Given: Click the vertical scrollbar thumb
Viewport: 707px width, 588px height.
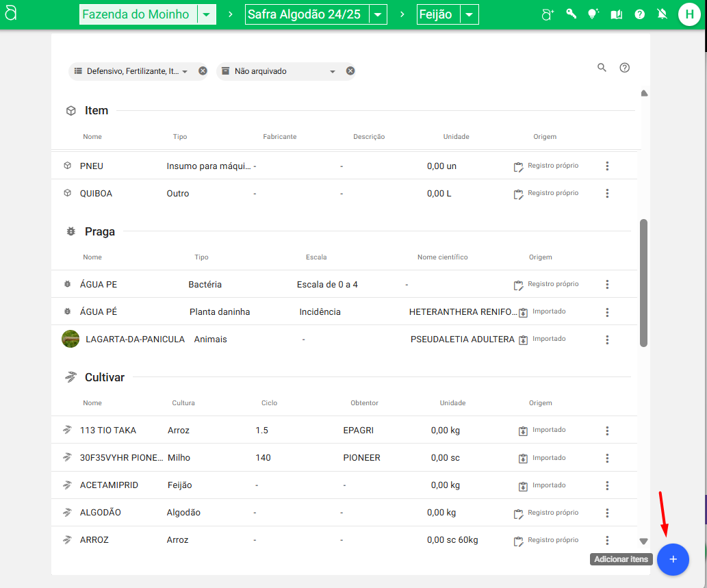Looking at the screenshot, I should pyautogui.click(x=643, y=283).
